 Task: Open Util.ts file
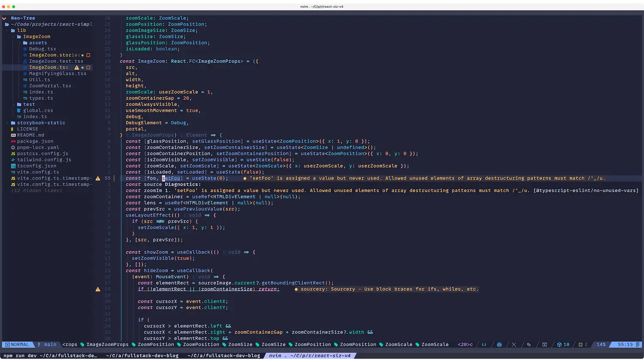click(x=39, y=80)
